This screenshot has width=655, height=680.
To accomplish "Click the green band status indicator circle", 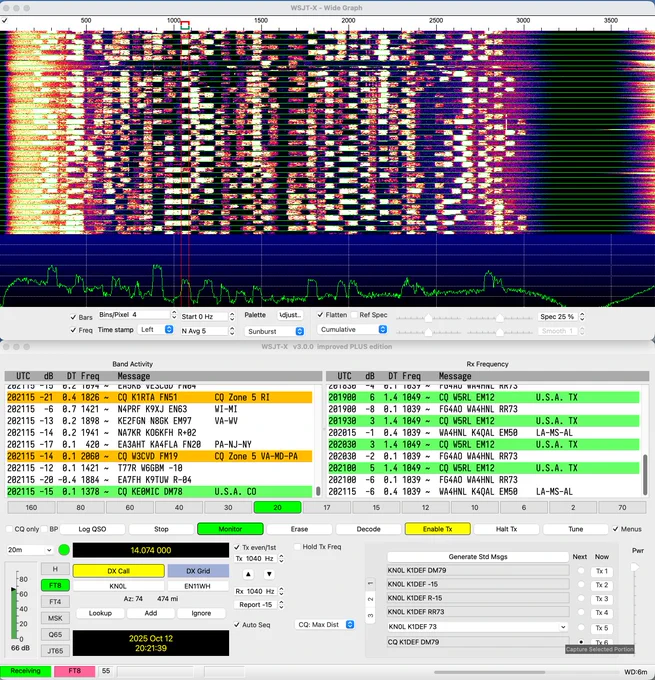I will coord(64,550).
